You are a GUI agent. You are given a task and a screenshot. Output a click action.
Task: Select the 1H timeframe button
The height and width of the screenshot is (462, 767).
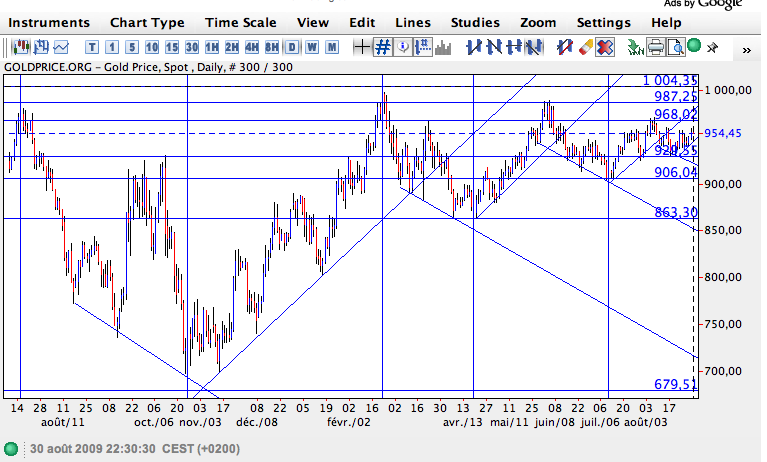pyautogui.click(x=211, y=46)
